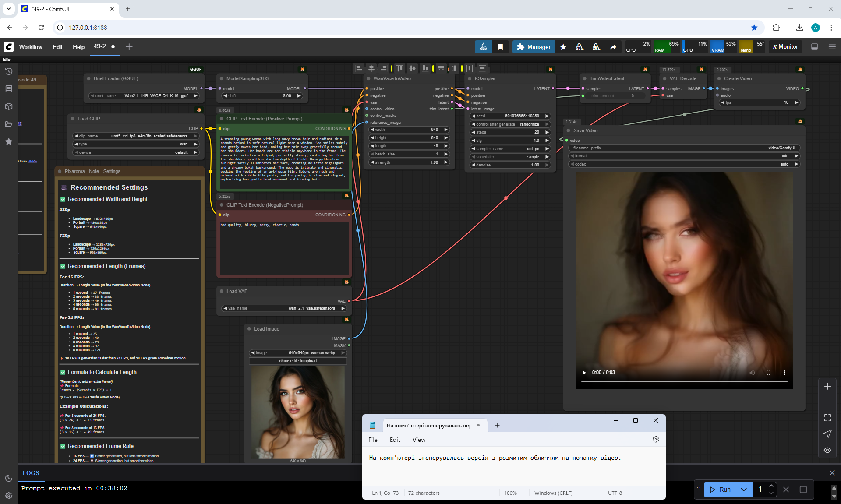Mute the video player volume
This screenshot has height=504, width=841.
pos(752,373)
